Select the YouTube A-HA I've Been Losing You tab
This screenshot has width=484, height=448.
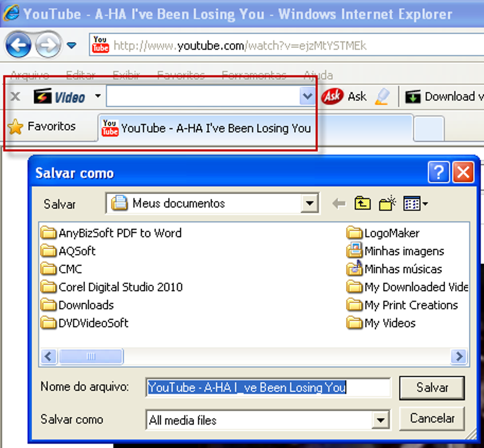click(256, 128)
